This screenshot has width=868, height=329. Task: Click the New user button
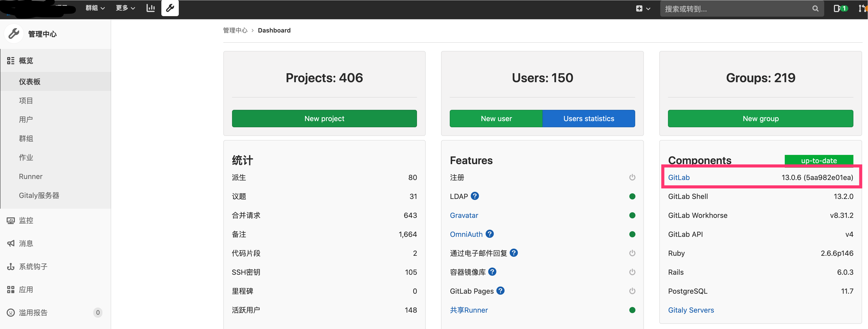click(496, 119)
